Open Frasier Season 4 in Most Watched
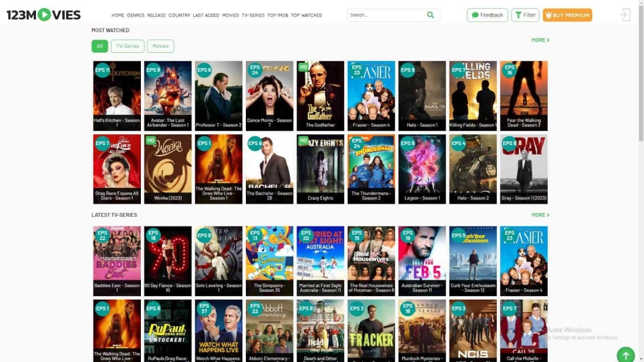 coord(371,96)
